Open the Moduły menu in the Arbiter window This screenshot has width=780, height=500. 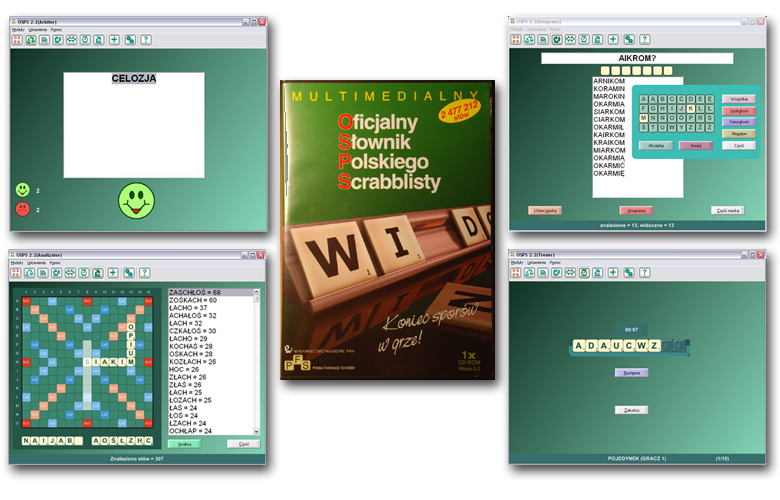(x=18, y=30)
